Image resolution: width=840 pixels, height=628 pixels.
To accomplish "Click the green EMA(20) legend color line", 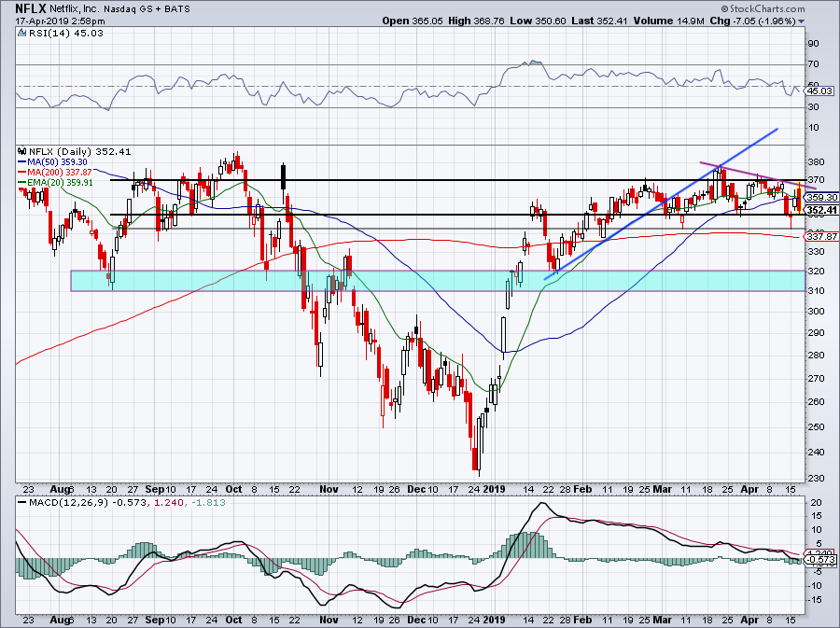I will [x=22, y=182].
